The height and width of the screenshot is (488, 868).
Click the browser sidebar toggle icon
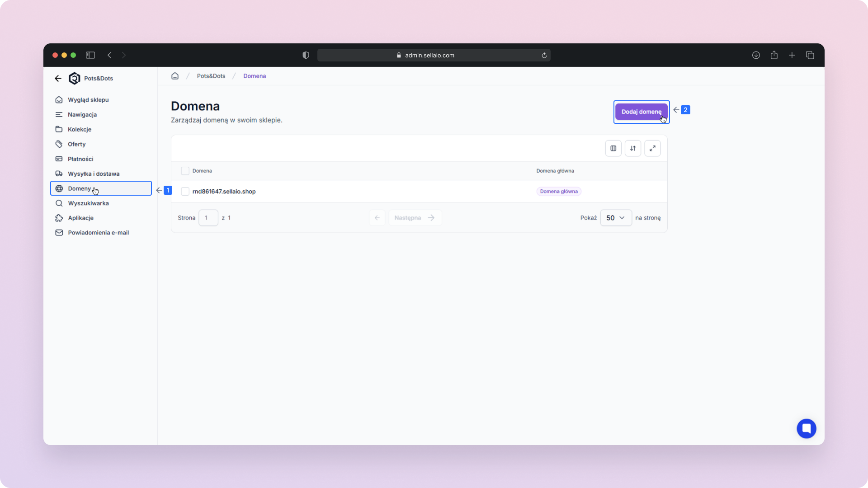click(x=90, y=55)
